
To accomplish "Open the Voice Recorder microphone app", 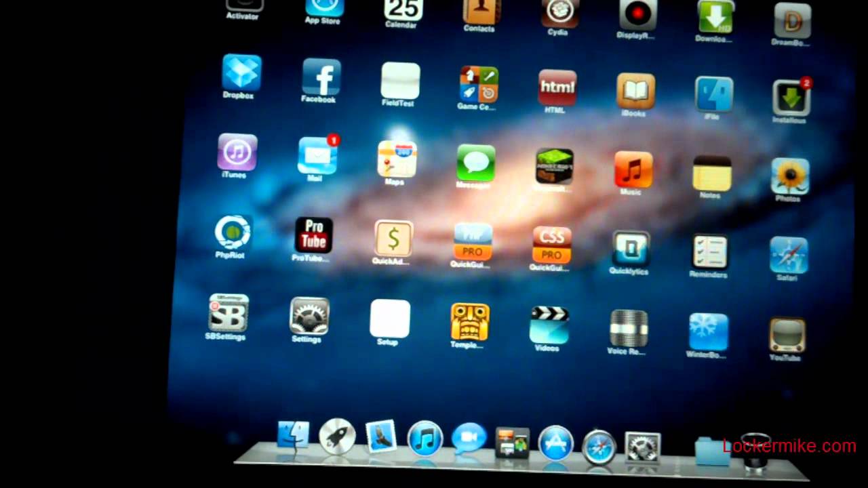I will click(x=628, y=329).
